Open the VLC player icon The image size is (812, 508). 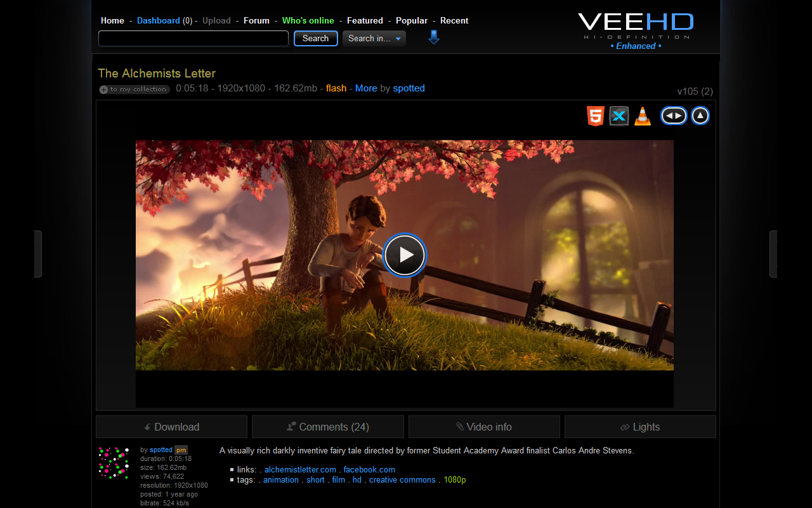[x=643, y=116]
